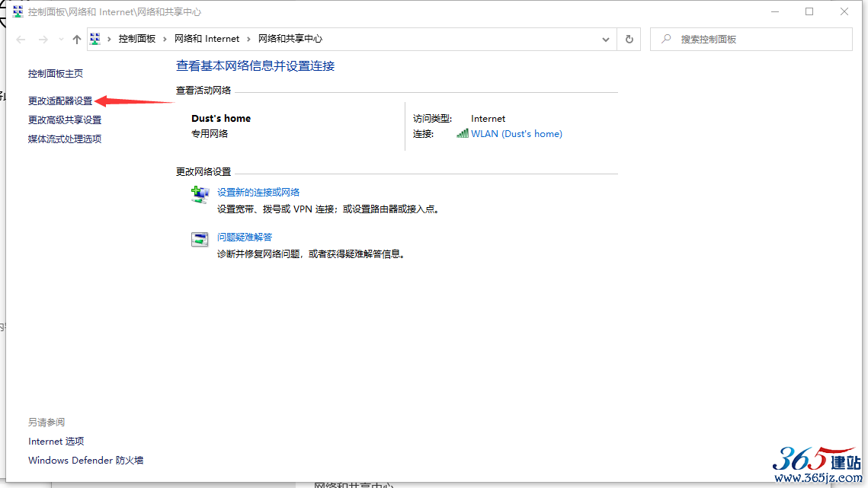
Task: Open the recent locations dropdown arrow
Action: [x=61, y=40]
